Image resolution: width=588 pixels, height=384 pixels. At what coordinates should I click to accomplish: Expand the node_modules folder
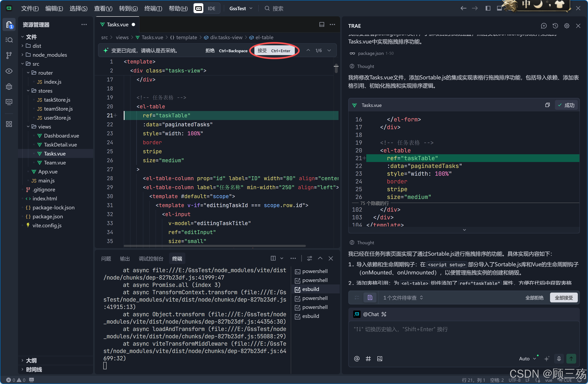(49, 55)
